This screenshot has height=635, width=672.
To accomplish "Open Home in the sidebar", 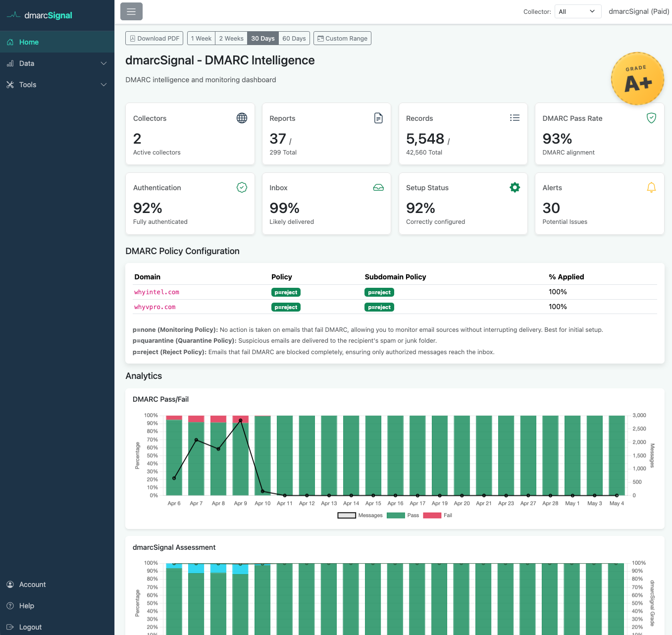I will click(x=57, y=42).
